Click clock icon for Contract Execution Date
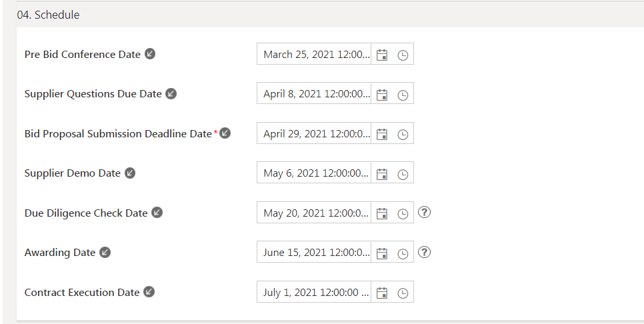 (403, 293)
